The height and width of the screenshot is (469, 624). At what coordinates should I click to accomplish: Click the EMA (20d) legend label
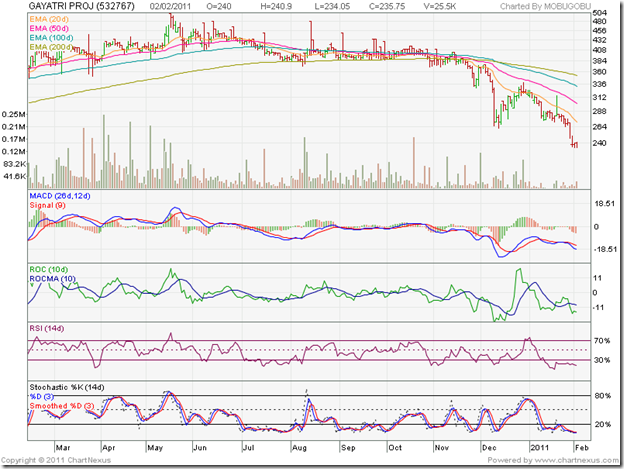coord(49,19)
